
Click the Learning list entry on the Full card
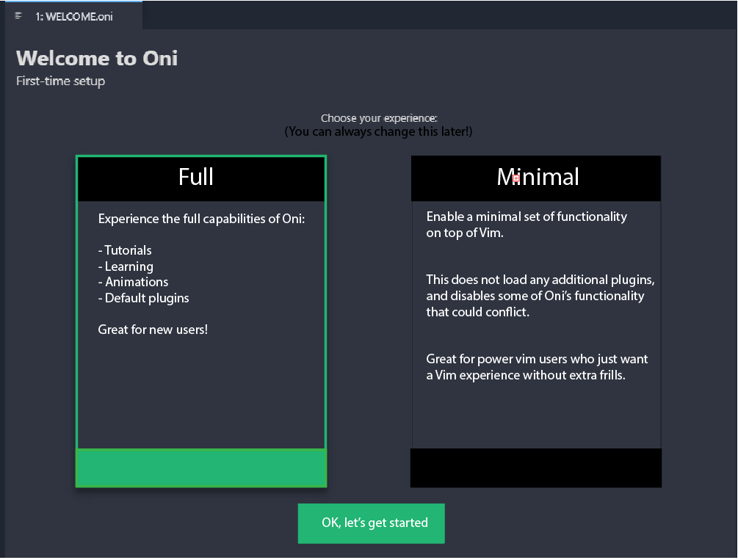[x=126, y=266]
